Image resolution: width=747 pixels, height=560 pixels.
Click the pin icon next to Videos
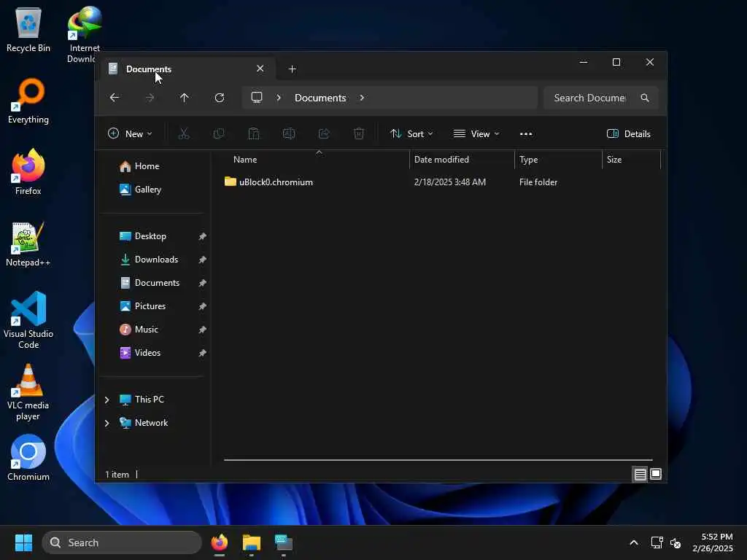[x=203, y=353]
